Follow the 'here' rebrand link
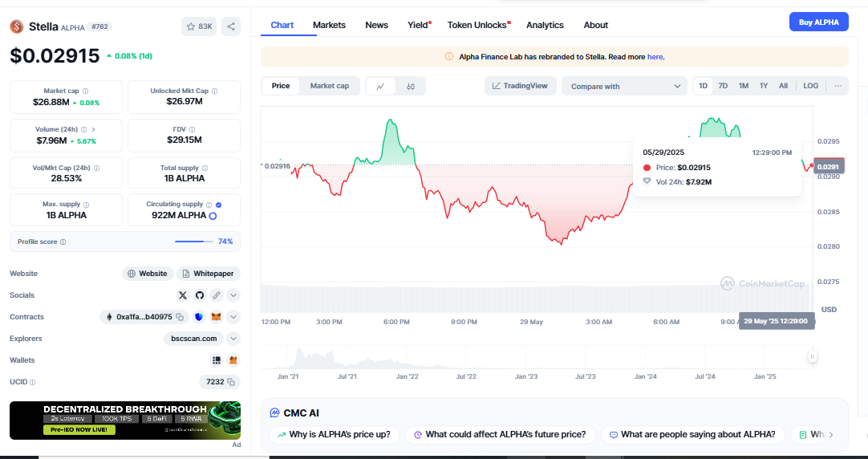 pos(655,56)
